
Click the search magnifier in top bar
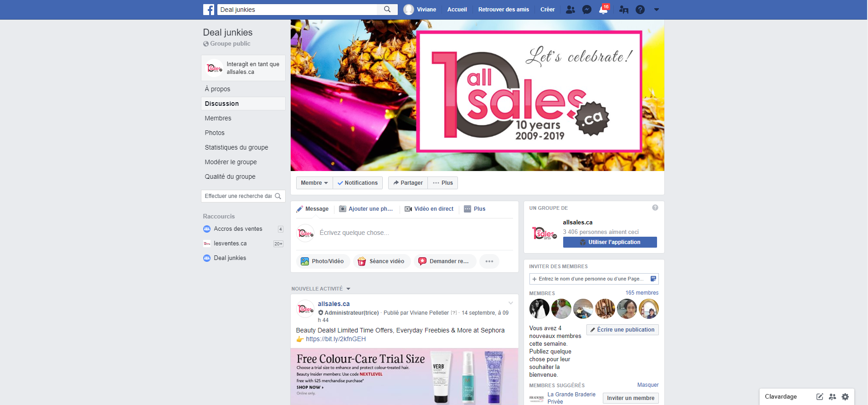[x=387, y=10]
